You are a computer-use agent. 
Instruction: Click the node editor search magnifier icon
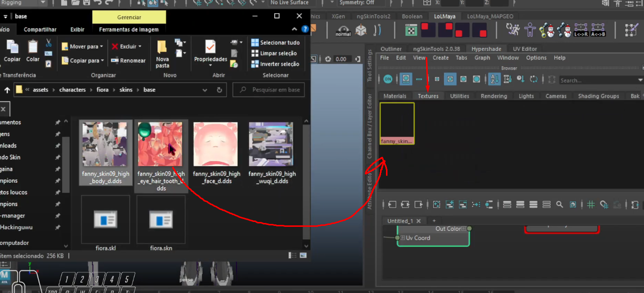tap(560, 204)
